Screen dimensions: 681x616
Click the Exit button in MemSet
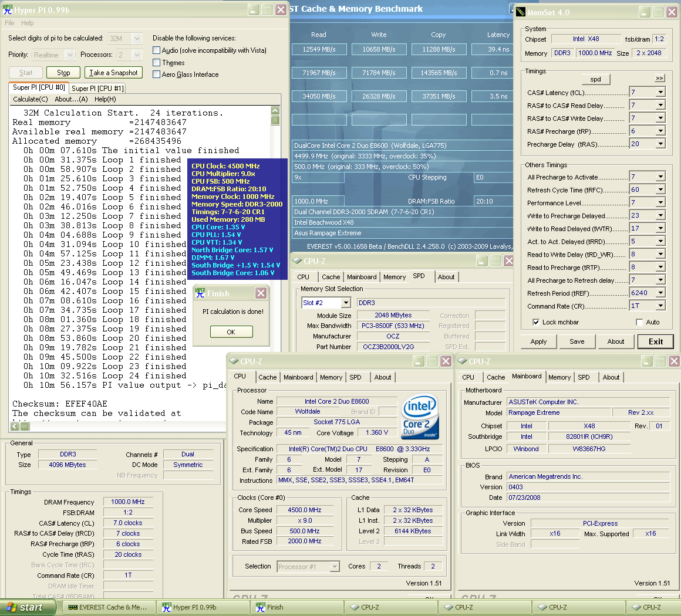(x=656, y=341)
